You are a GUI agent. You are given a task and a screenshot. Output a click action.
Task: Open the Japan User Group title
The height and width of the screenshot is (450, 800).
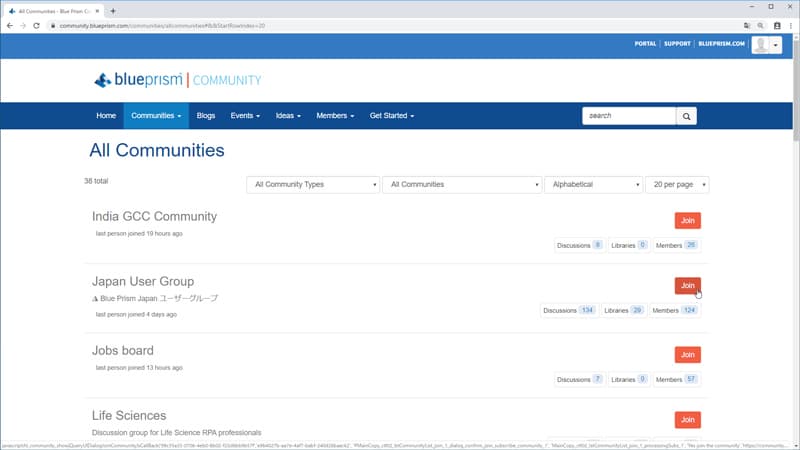[x=143, y=281]
